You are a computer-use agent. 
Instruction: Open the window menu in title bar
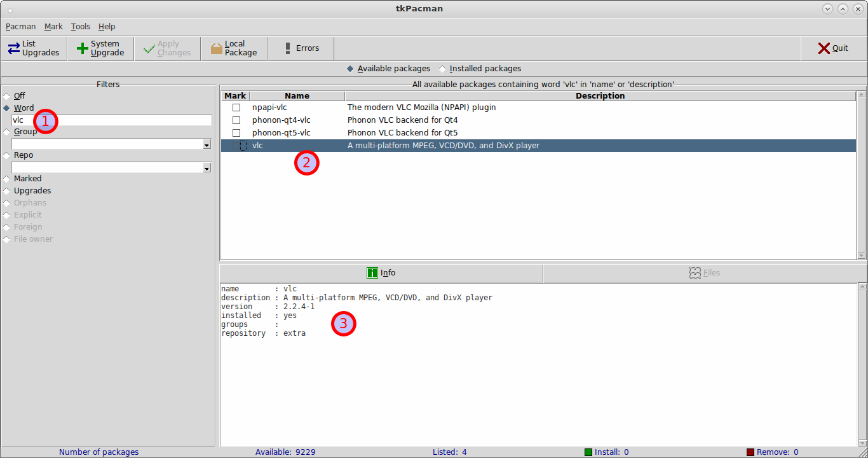(x=10, y=9)
